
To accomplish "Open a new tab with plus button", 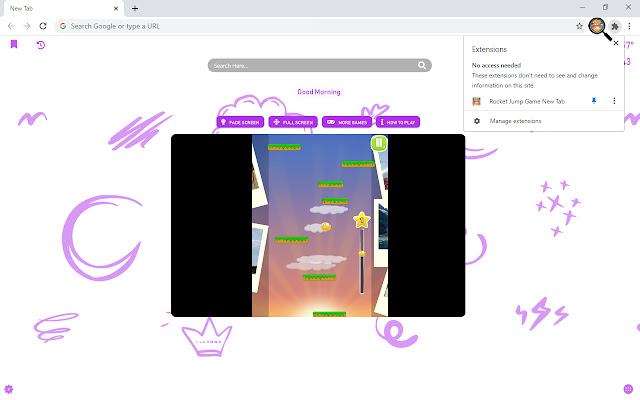I will click(135, 8).
